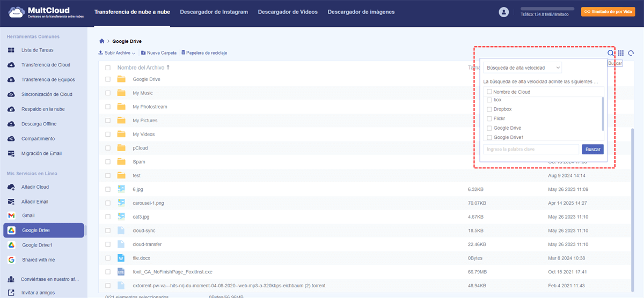The height and width of the screenshot is (298, 644).
Task: Check box cloud in search panel
Action: (x=489, y=100)
